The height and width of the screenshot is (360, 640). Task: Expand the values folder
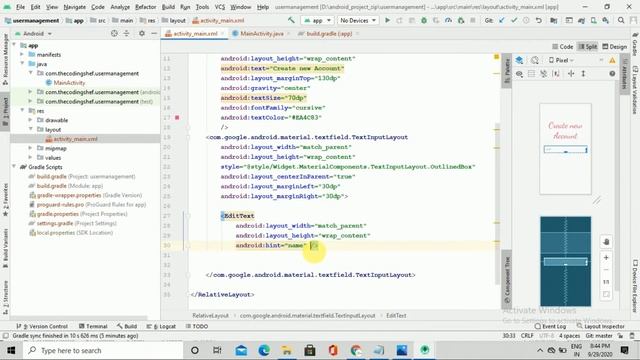pyautogui.click(x=30, y=158)
